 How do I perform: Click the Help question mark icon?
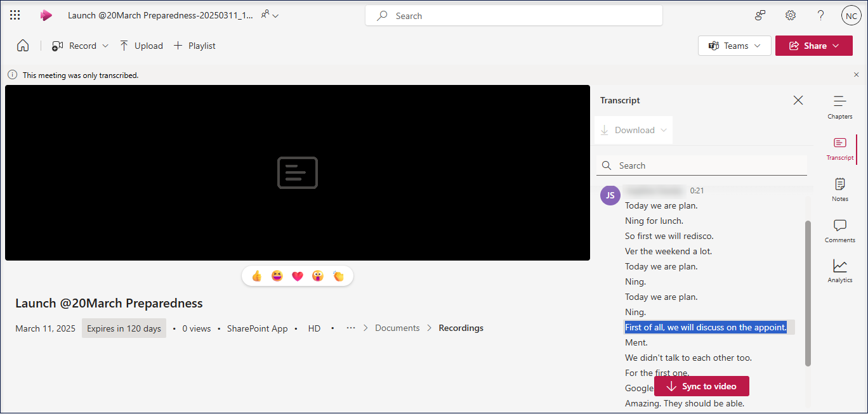click(x=820, y=16)
